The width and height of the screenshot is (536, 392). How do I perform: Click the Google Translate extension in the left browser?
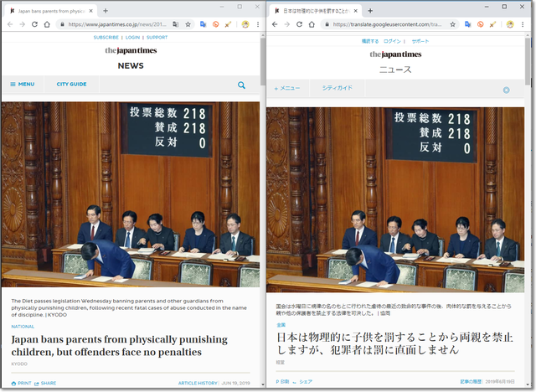click(x=204, y=24)
